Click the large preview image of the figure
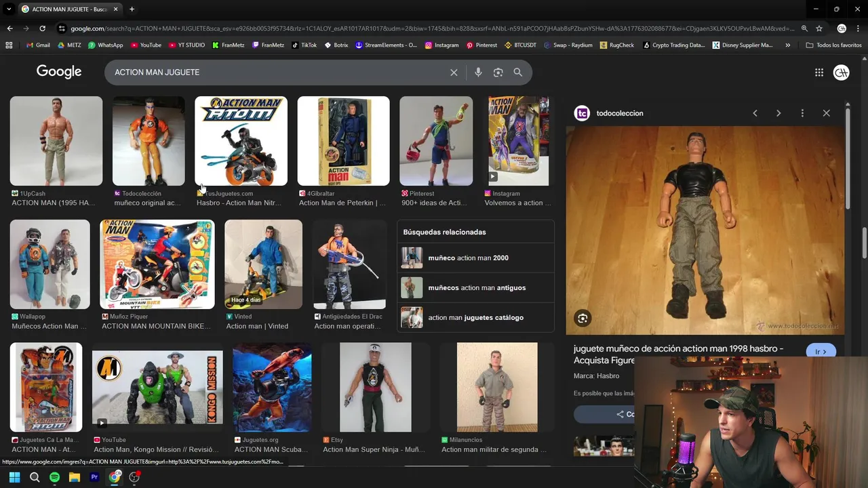Viewport: 868px width, 488px height. pos(705,230)
